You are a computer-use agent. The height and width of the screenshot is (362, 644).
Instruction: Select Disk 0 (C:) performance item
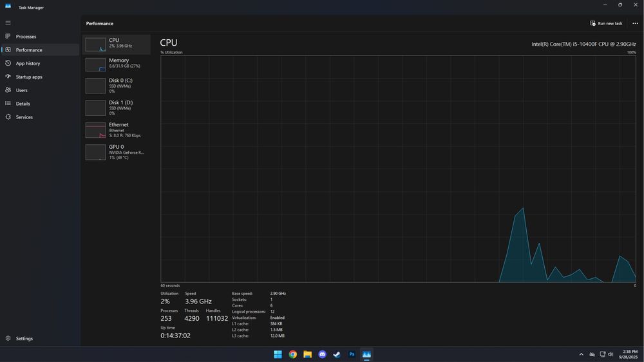(x=117, y=86)
